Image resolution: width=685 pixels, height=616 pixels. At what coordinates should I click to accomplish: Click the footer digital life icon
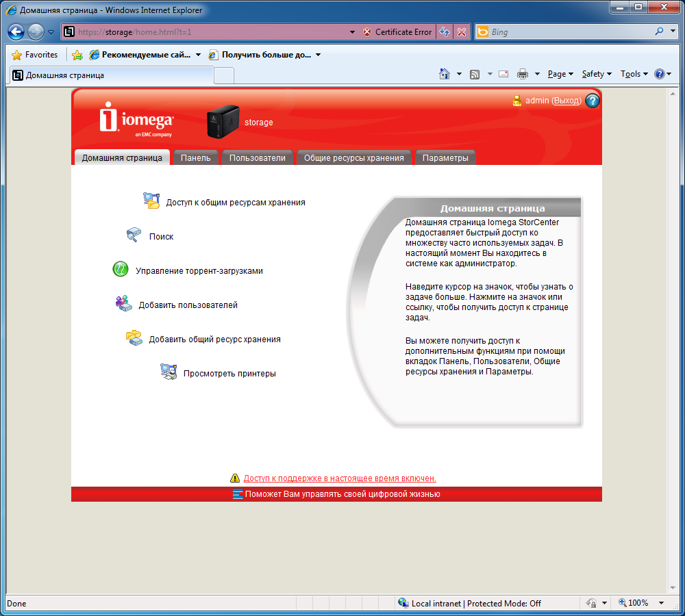pos(238,494)
